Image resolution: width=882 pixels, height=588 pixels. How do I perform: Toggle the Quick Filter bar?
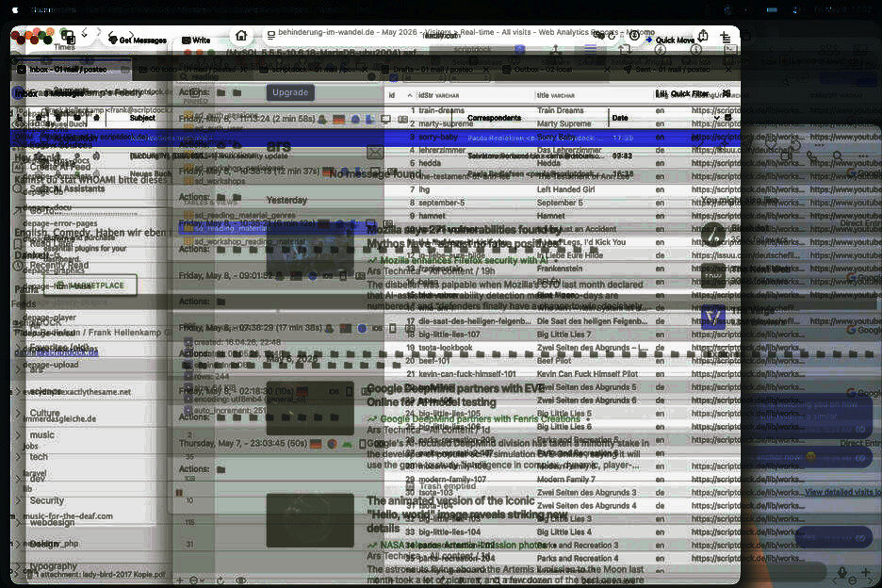pyautogui.click(x=682, y=93)
